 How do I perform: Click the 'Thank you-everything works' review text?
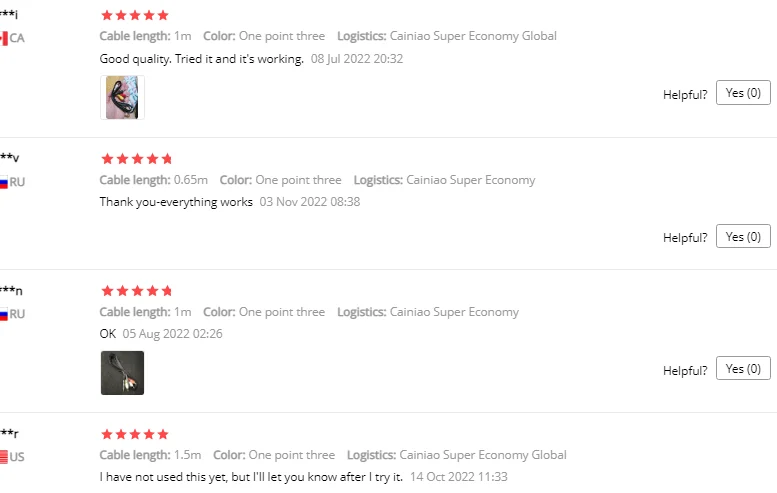click(176, 202)
